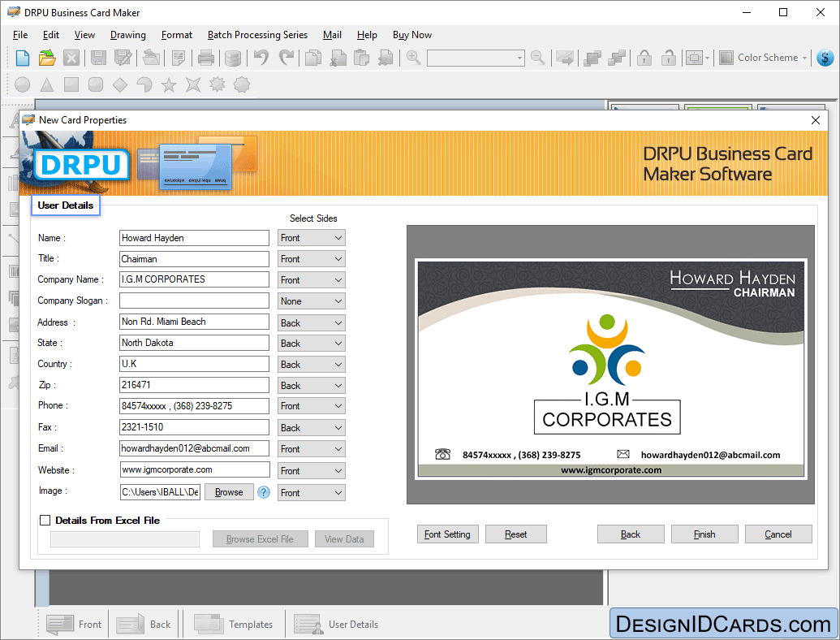The width and height of the screenshot is (840, 640).
Task: Click the Font Setting button
Action: (447, 534)
